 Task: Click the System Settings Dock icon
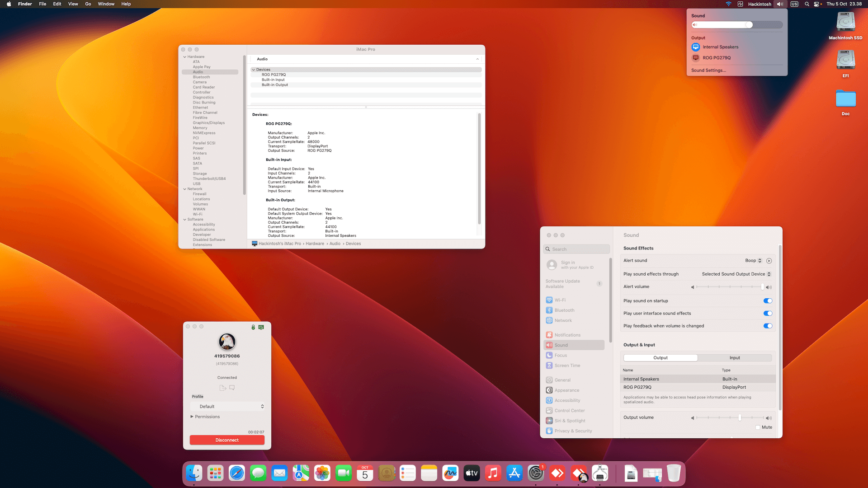click(536, 473)
